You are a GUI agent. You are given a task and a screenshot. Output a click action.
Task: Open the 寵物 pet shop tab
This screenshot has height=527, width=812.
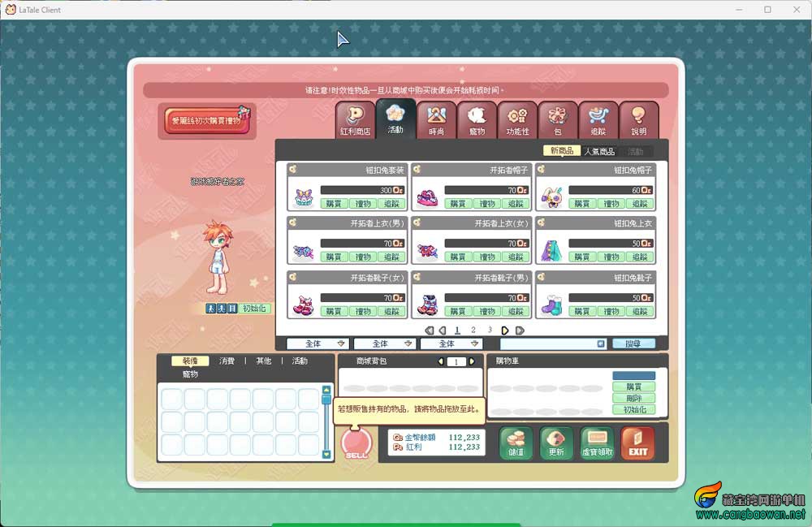pos(477,119)
